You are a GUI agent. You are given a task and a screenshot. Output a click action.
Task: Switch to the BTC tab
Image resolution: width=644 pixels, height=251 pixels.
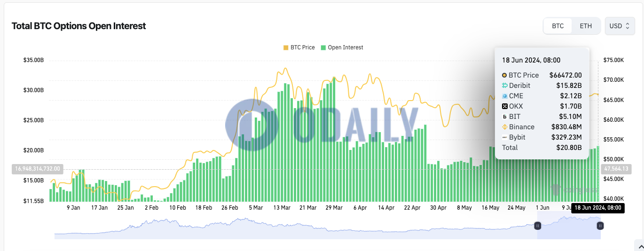558,26
